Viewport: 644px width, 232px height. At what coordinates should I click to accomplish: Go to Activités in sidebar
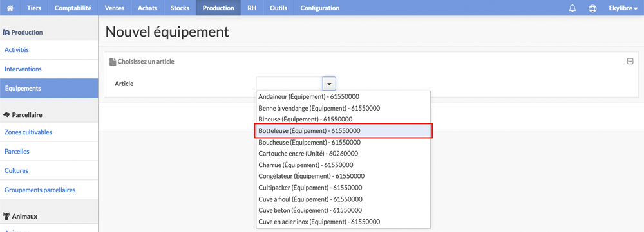click(x=49, y=50)
